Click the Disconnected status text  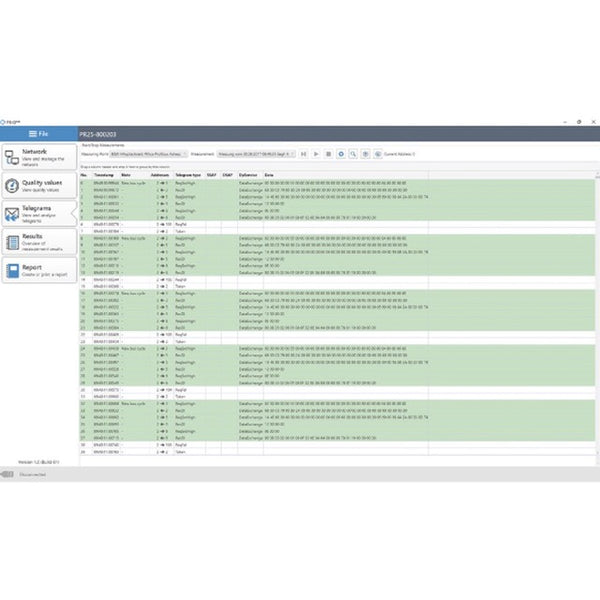(x=33, y=474)
